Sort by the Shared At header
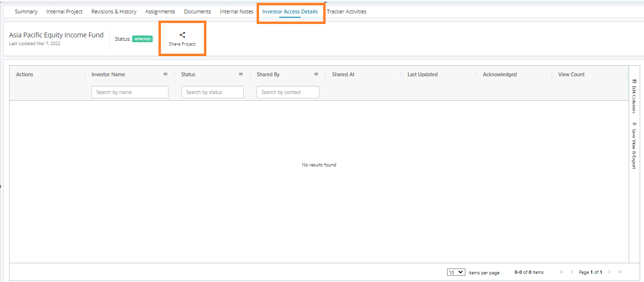The height and width of the screenshot is (282, 644). point(343,74)
